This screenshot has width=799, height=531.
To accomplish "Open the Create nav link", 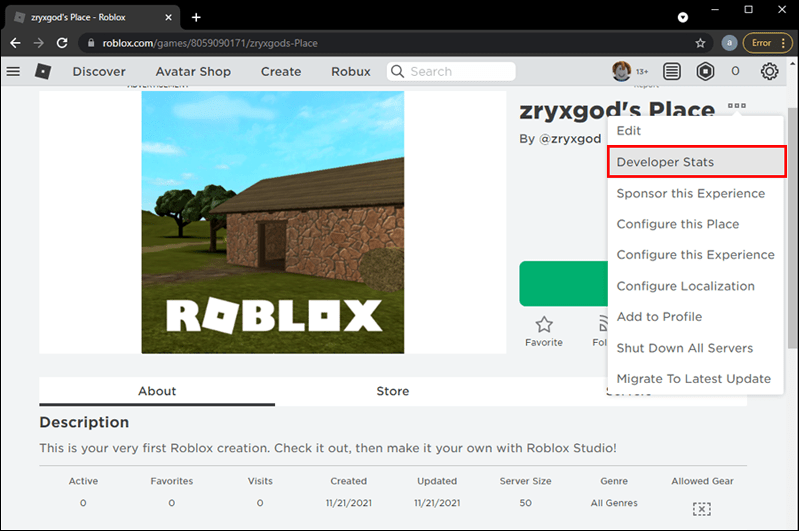I will click(281, 71).
